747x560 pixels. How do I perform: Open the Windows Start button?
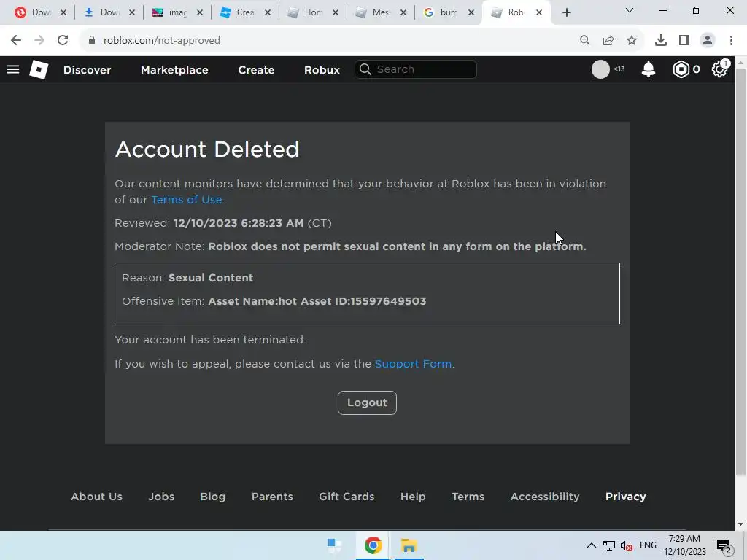tap(334, 545)
